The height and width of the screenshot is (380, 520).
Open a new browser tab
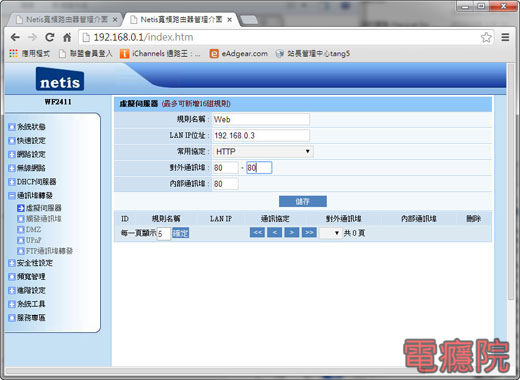[x=249, y=20]
